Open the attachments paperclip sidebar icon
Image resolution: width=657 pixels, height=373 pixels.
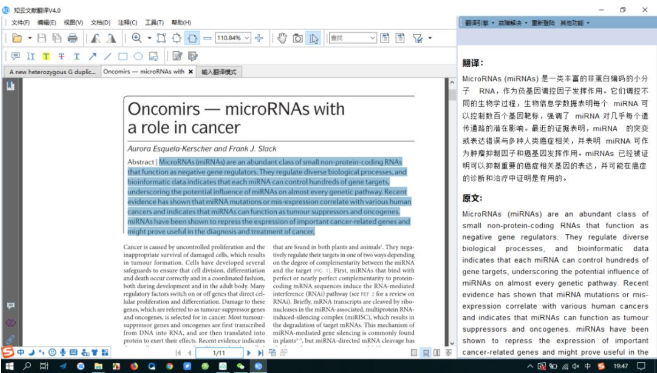[10, 339]
